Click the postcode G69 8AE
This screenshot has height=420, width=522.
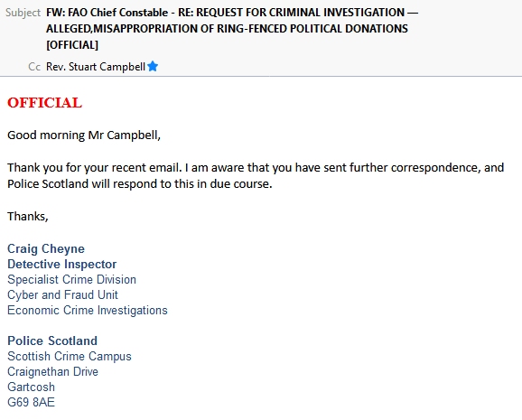[31, 402]
